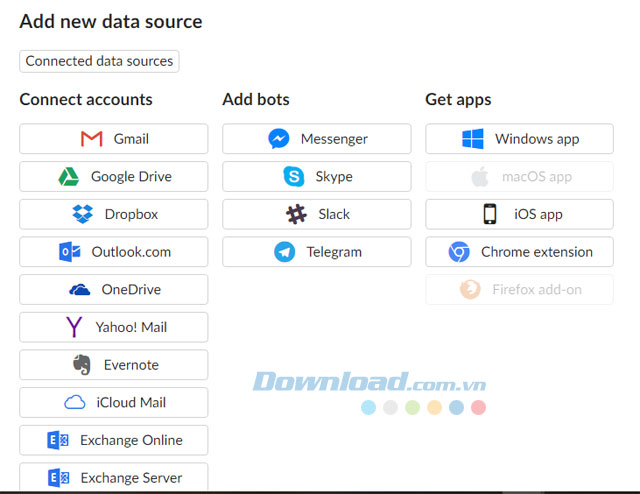
Task: Click the Yahoo! Mail Y icon
Action: point(74,327)
